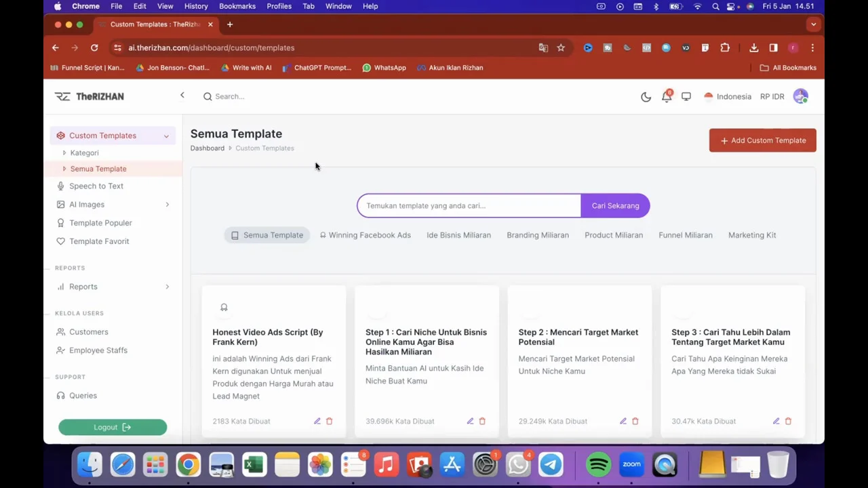
Task: Open the notifications bell
Action: click(x=667, y=96)
